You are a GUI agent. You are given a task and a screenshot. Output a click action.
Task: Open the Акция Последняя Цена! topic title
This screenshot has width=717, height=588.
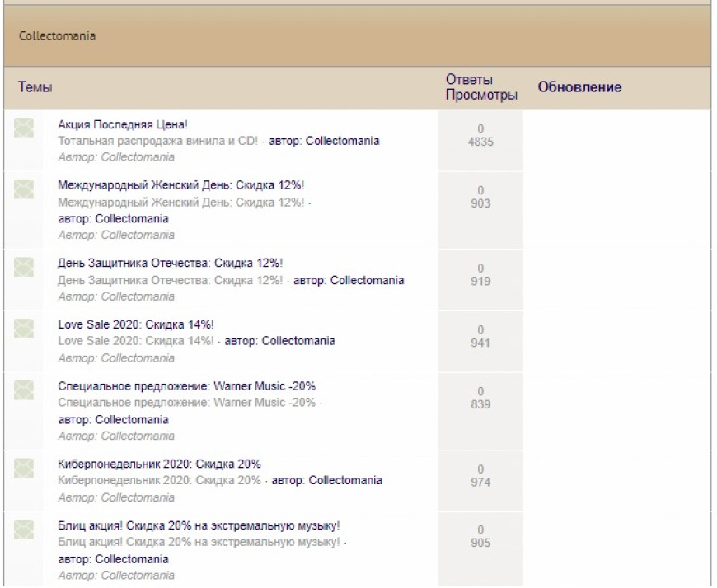point(123,125)
